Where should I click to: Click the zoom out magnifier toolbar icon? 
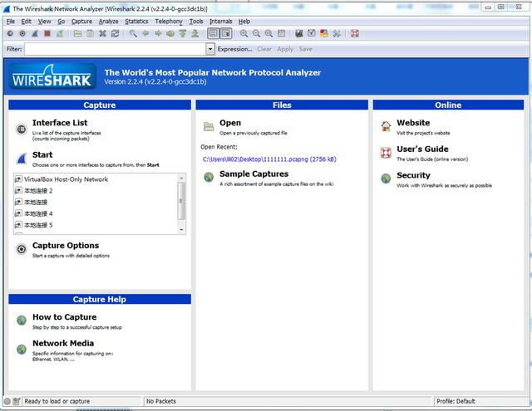pos(256,33)
